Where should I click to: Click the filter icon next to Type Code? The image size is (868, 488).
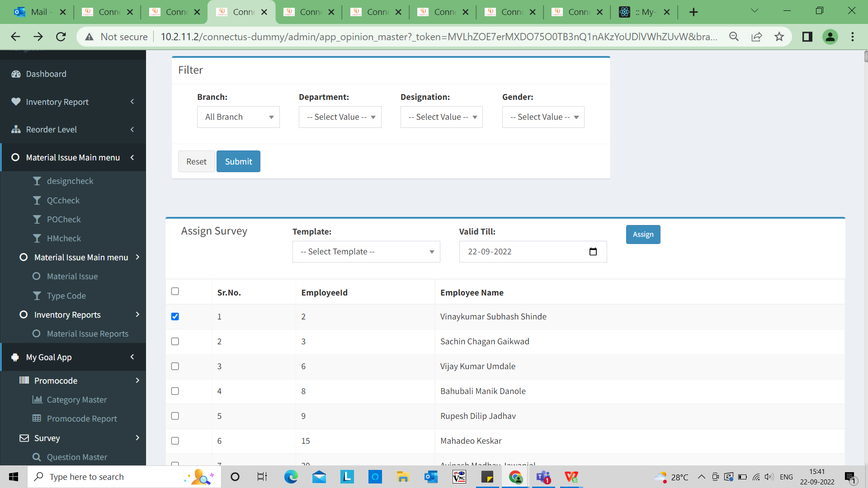pos(37,296)
